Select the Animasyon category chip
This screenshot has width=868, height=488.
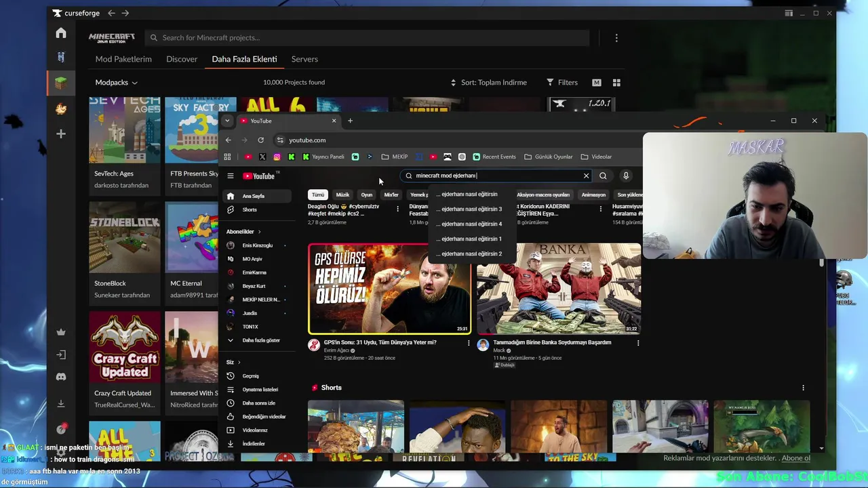coord(593,195)
